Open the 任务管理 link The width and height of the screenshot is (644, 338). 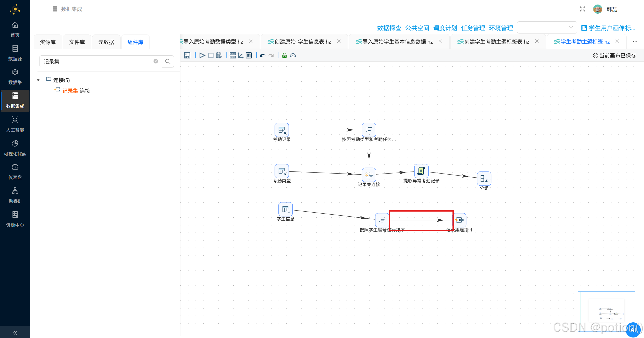(x=473, y=28)
